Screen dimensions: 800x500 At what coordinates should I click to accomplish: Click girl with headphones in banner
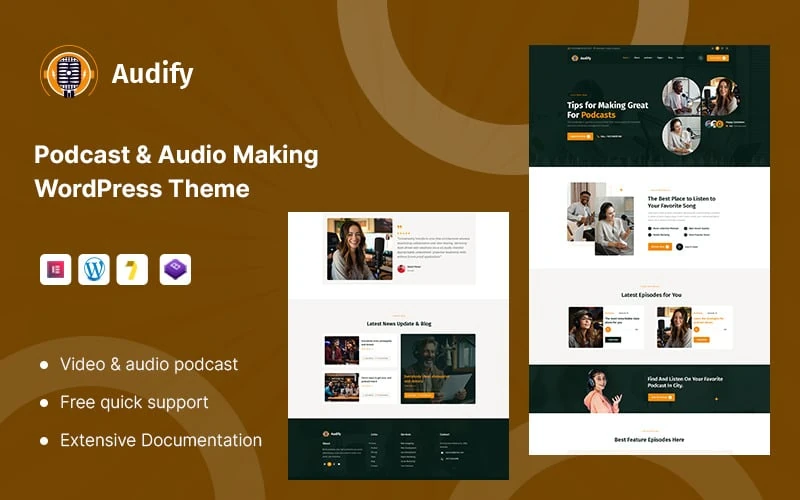[601, 391]
